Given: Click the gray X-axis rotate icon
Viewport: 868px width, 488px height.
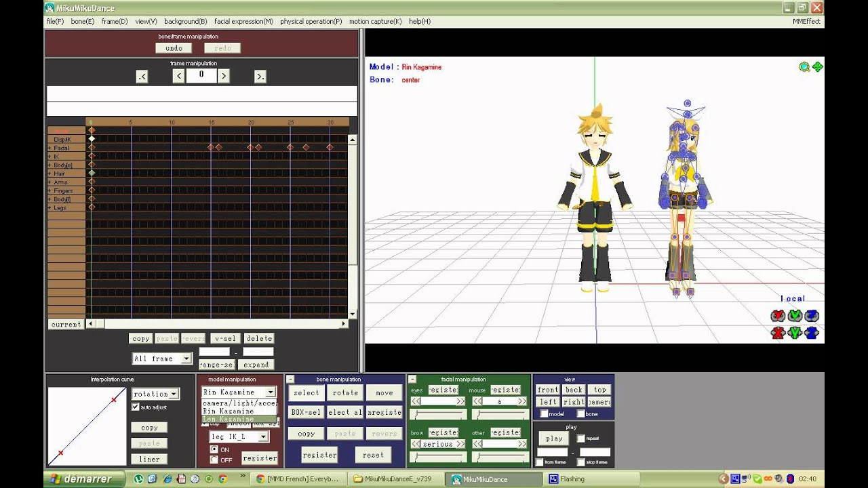Looking at the screenshot, I should (x=778, y=316).
